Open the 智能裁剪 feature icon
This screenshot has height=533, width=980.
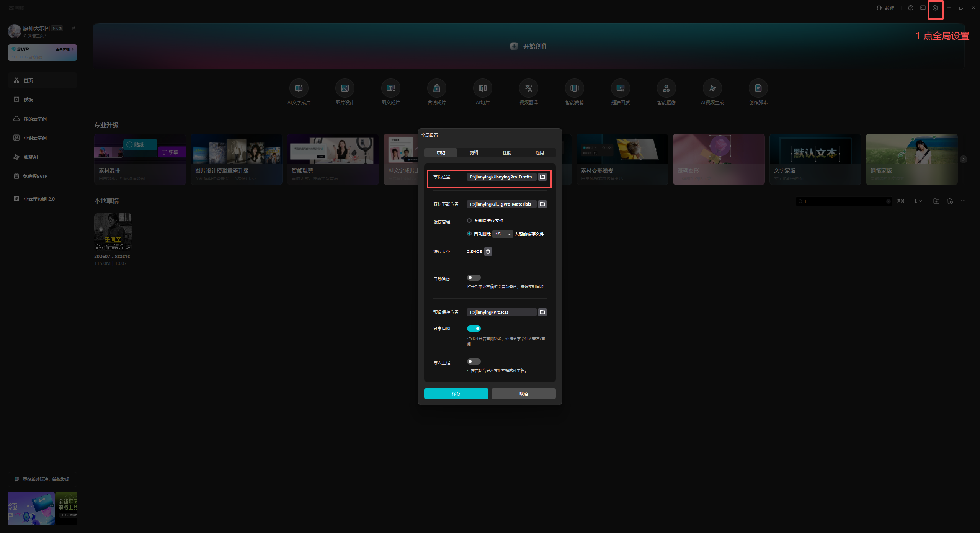[x=575, y=88]
